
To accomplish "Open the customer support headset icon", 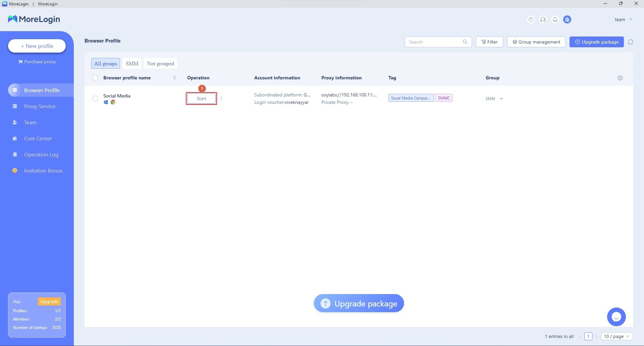I will click(543, 19).
